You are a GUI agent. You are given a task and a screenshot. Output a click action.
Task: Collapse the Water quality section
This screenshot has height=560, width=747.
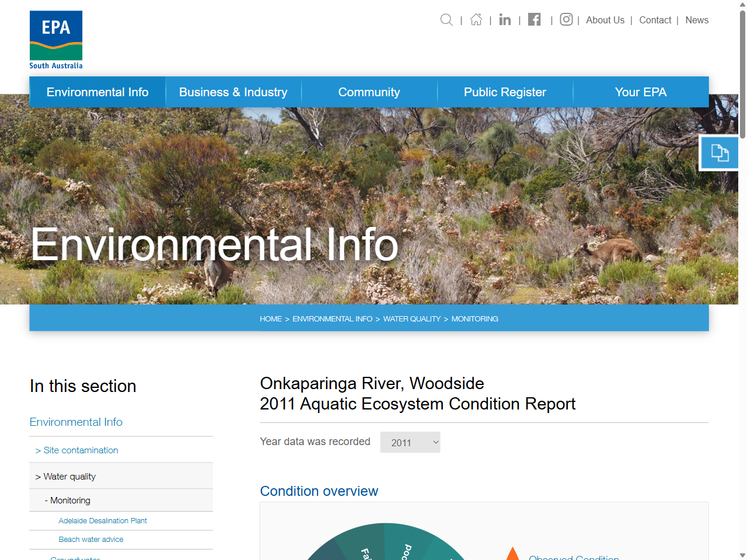click(x=66, y=476)
